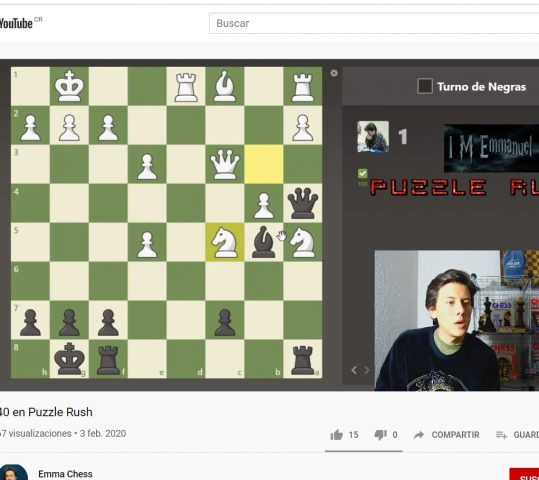Select the black rook on a8
This screenshot has height=480, width=539.
coord(302,360)
